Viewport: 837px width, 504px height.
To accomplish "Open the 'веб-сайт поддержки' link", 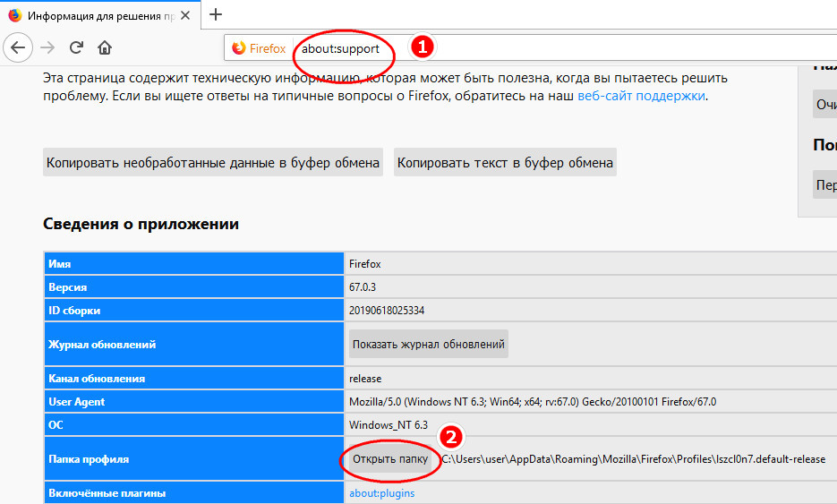I will coord(641,96).
